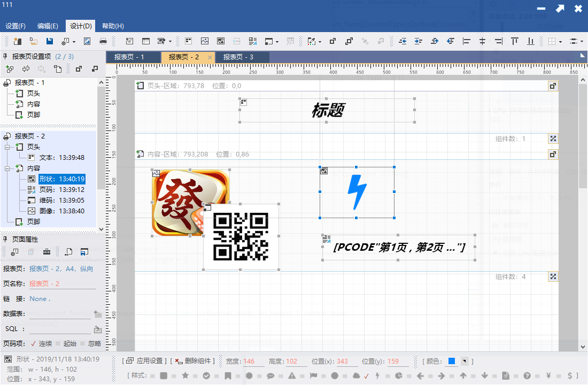Open the container component dropdown arrow
Screen dimensions: 588x385
pos(277,42)
